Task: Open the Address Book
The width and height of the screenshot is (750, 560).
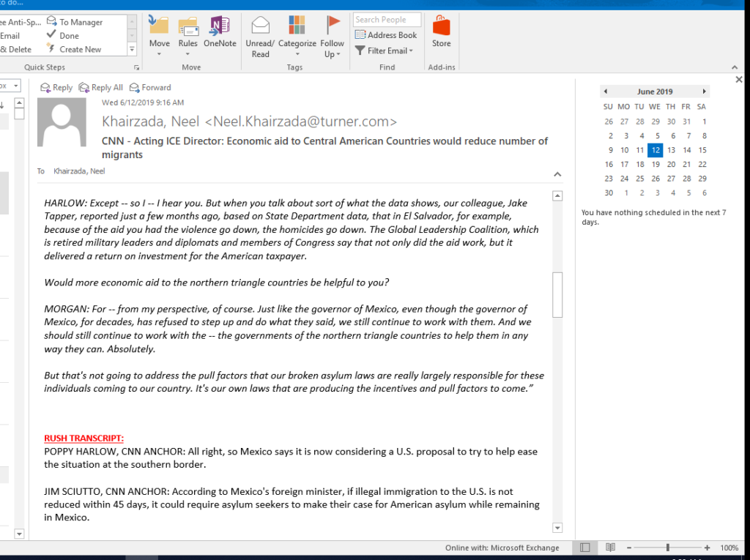Action: 385,35
